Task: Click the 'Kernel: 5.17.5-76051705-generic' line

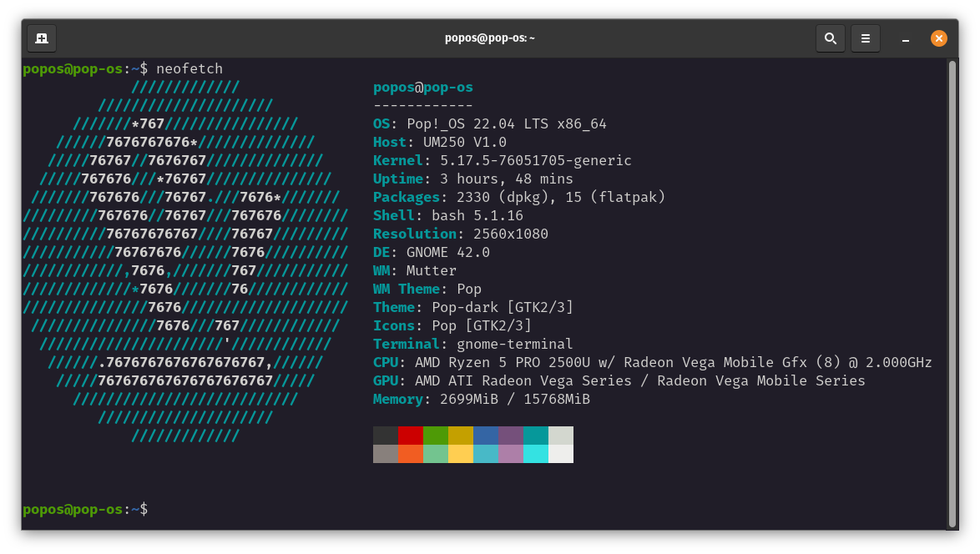Action: coord(503,160)
